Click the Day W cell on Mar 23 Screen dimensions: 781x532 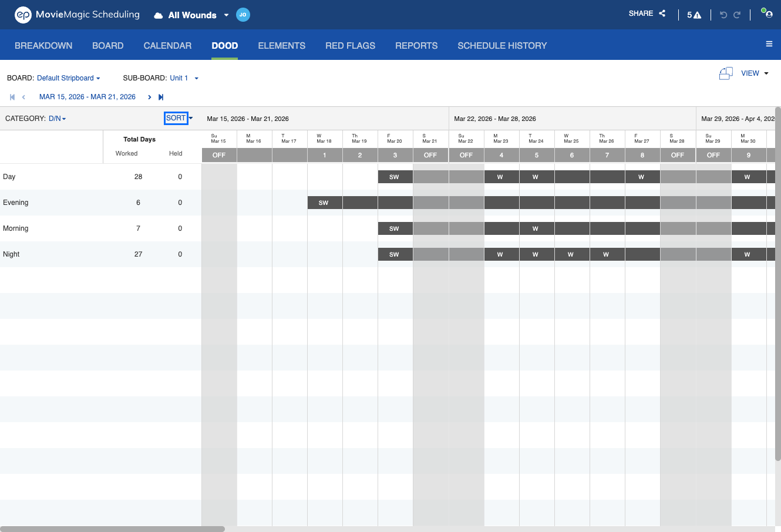501,177
